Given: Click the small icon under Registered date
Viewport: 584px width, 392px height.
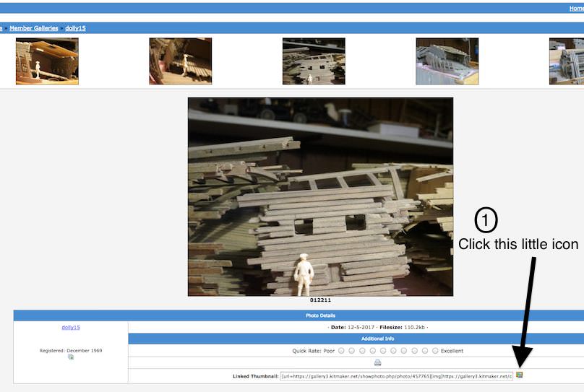Looking at the screenshot, I should pos(71,357).
